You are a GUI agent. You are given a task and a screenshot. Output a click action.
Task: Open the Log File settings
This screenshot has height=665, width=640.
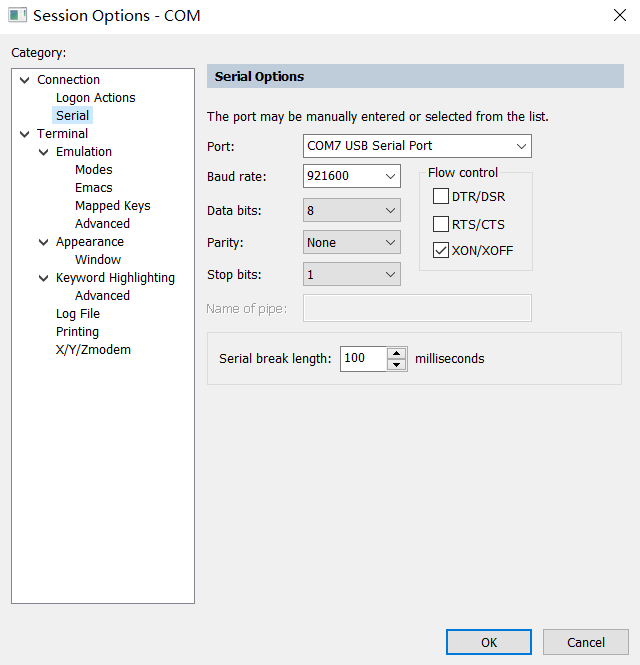click(x=78, y=314)
